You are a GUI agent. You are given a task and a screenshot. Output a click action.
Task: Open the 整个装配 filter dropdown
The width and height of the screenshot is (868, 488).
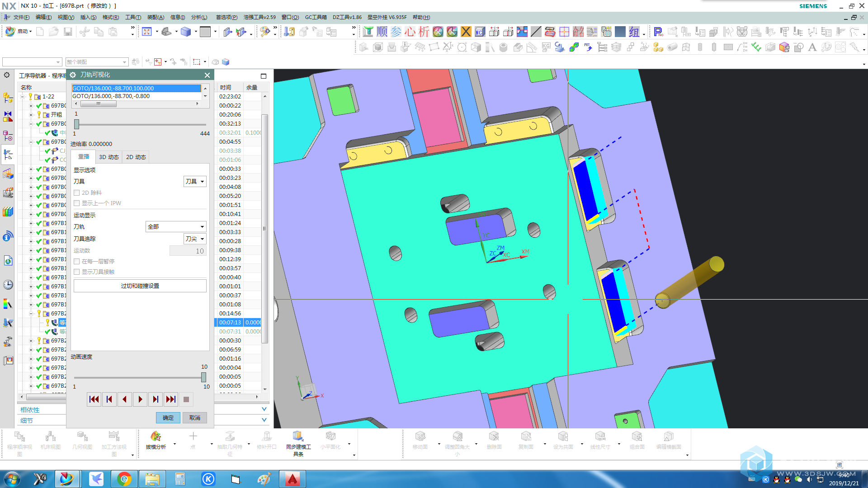point(97,62)
